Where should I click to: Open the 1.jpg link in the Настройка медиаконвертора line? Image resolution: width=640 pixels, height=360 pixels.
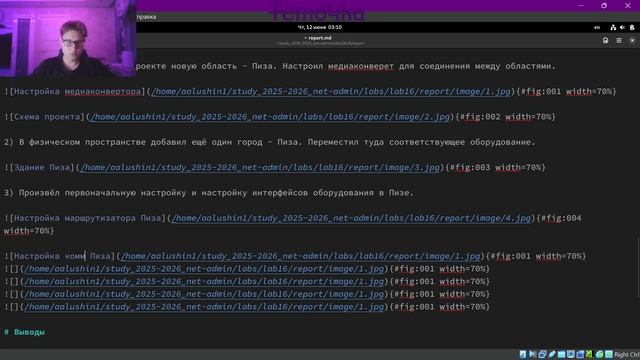[331, 91]
